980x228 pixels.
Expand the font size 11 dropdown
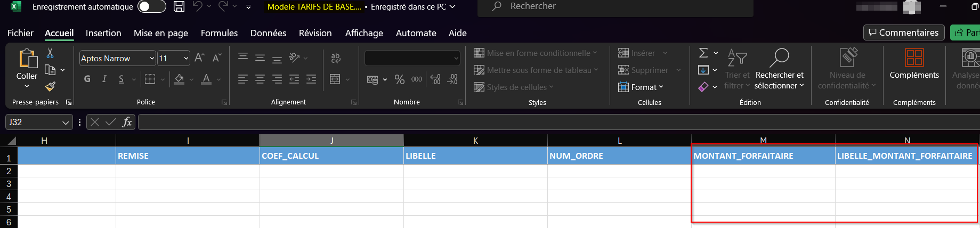click(186, 58)
